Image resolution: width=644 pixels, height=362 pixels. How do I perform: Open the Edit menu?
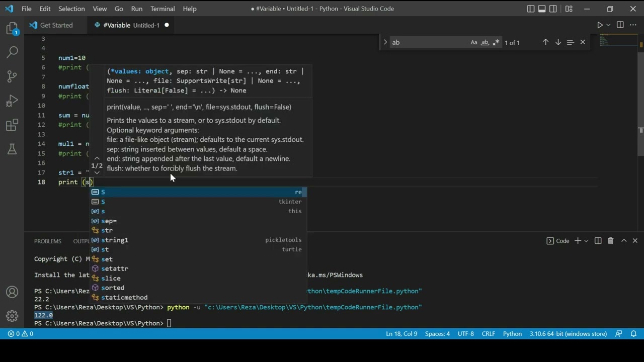pyautogui.click(x=45, y=9)
